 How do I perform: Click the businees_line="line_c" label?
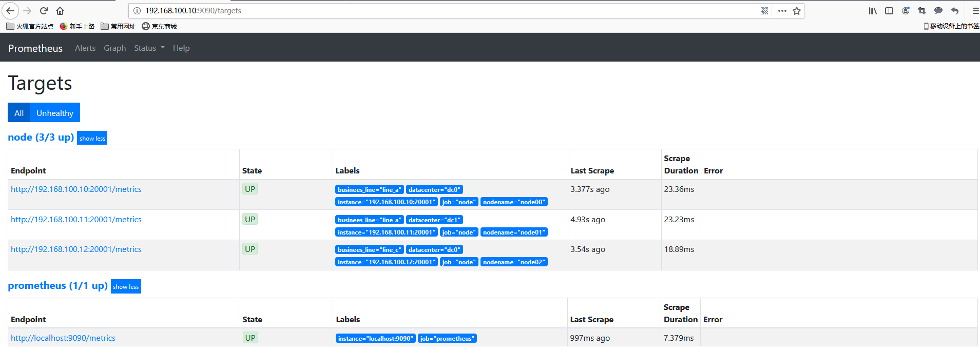pos(370,250)
